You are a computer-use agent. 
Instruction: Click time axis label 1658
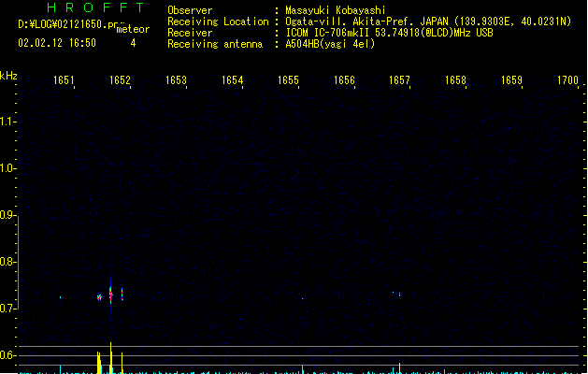455,80
